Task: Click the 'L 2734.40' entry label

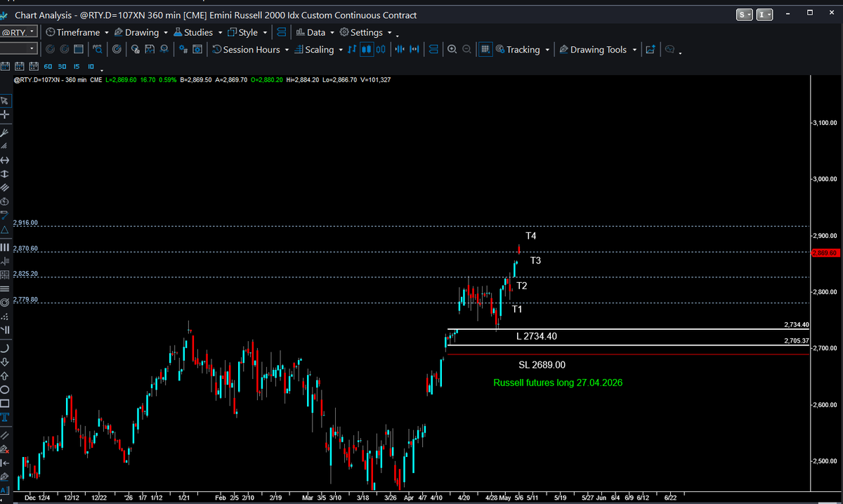Action: (x=537, y=336)
